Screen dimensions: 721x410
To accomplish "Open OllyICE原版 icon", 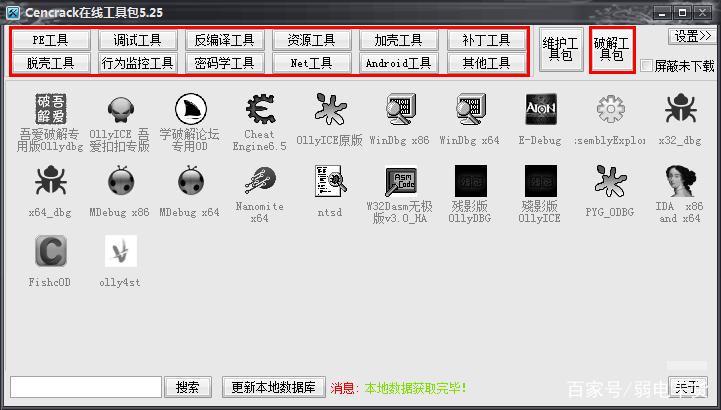I will [x=330, y=109].
